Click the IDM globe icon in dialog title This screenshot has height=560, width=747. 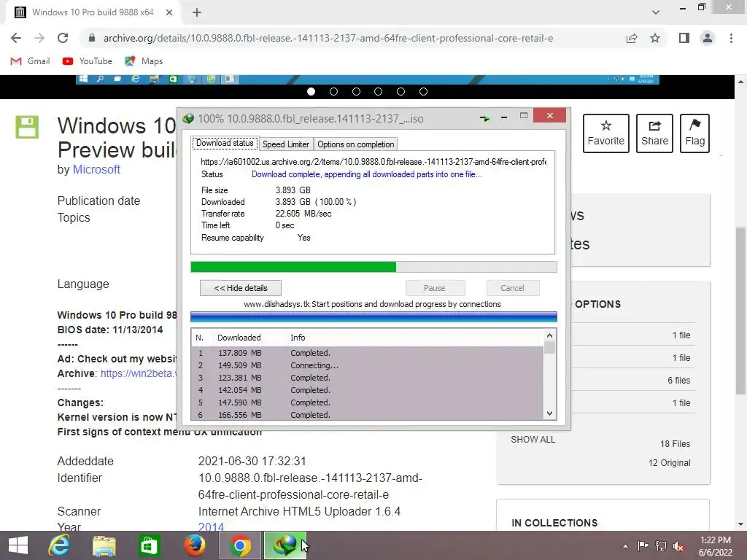click(x=188, y=118)
